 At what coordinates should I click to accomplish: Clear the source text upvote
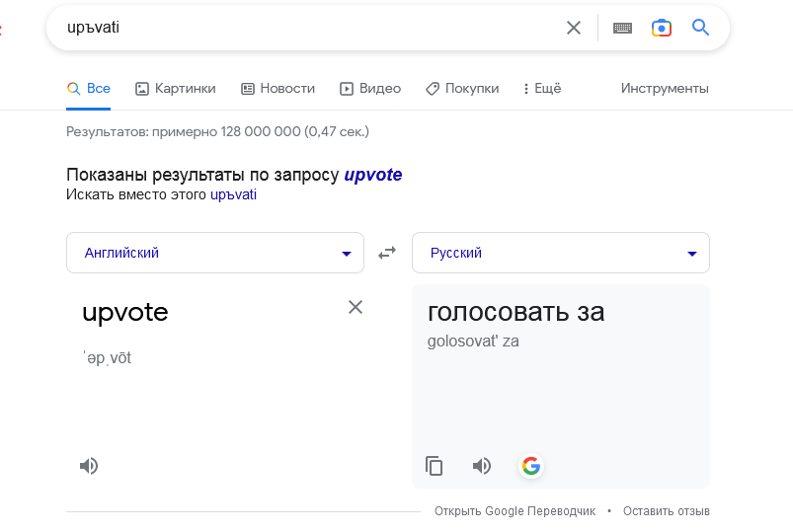coord(356,307)
